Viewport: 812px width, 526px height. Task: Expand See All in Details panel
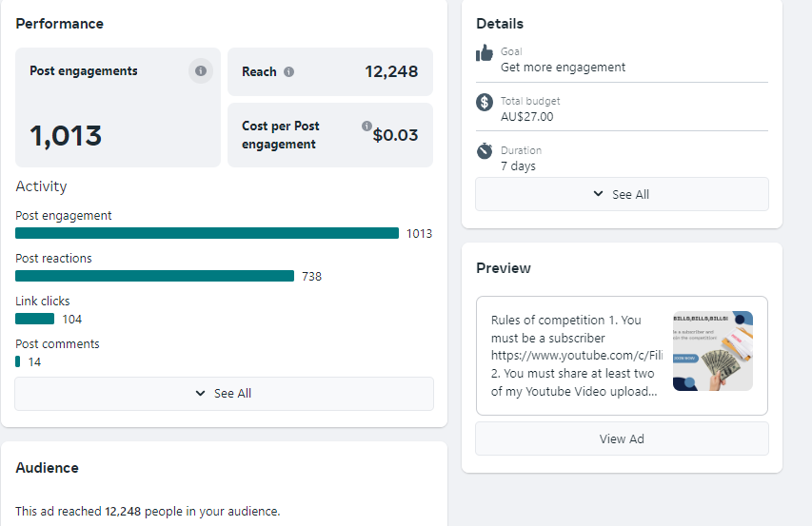tap(622, 194)
